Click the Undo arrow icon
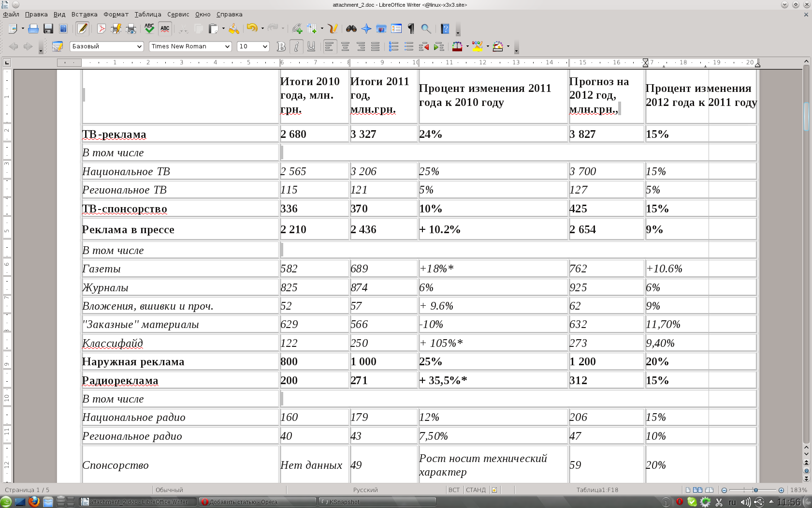 click(251, 29)
